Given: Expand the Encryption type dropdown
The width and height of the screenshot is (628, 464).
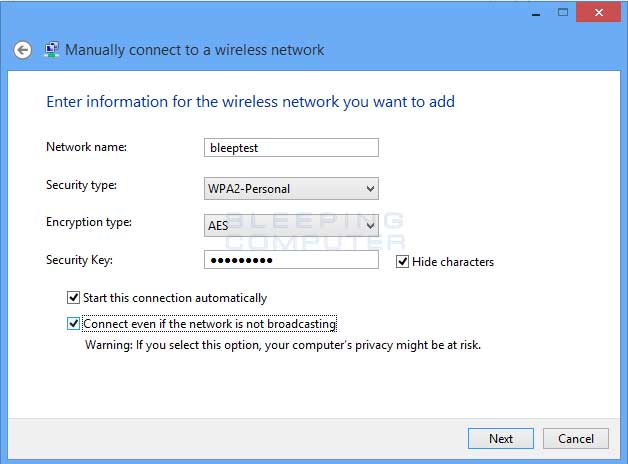Looking at the screenshot, I should click(x=291, y=225).
